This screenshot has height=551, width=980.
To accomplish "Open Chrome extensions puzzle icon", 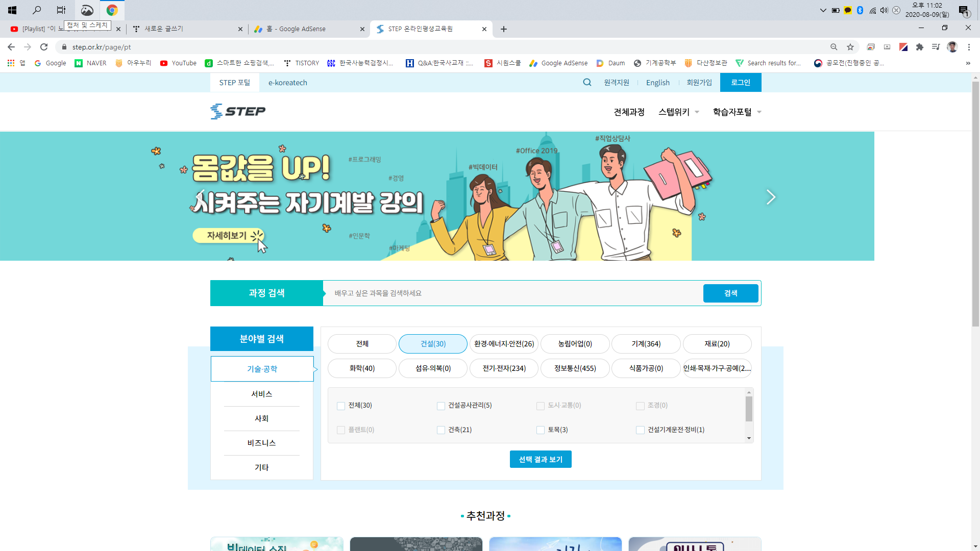I will pyautogui.click(x=920, y=47).
